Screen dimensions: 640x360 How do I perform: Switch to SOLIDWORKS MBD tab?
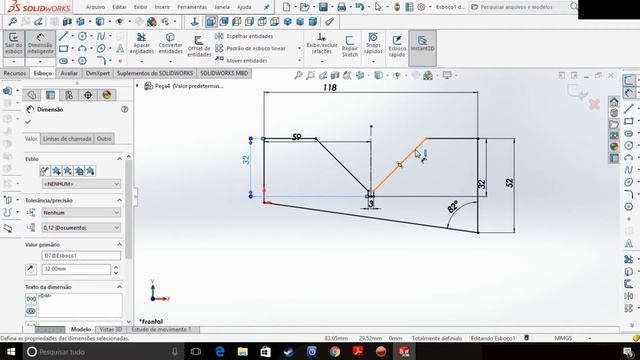pos(224,73)
